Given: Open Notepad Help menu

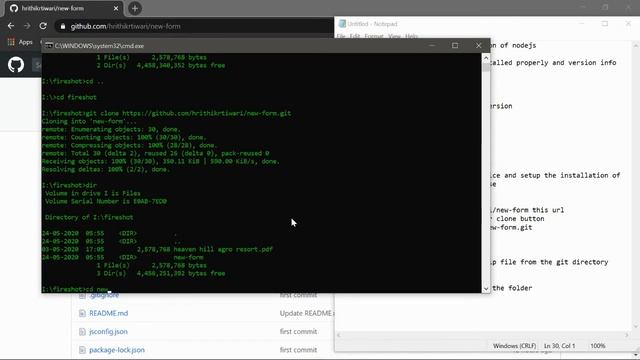Looking at the screenshot, I should pyautogui.click(x=411, y=36).
